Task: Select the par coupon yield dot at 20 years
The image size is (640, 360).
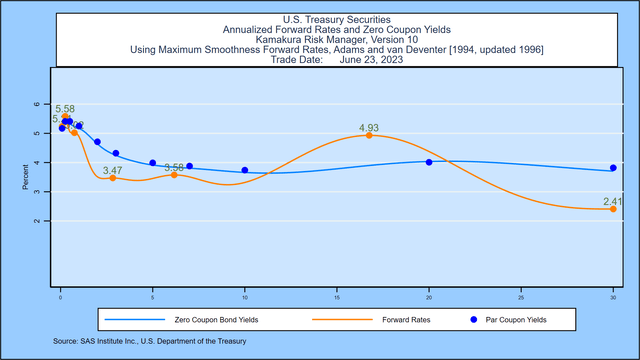Action: (429, 162)
